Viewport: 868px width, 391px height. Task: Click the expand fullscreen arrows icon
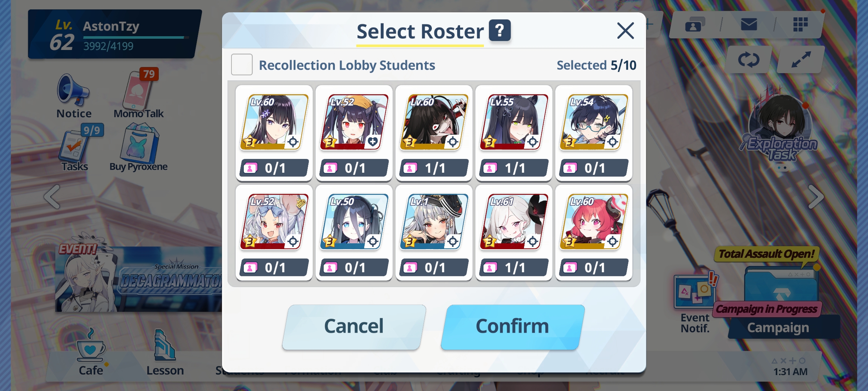(801, 60)
